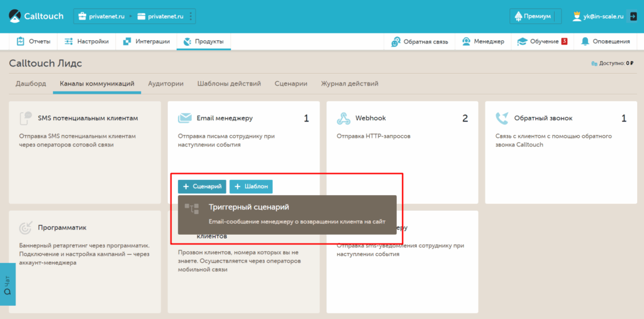Click the SMS потенциальным клиентам card title
The width and height of the screenshot is (644, 319).
tap(88, 118)
